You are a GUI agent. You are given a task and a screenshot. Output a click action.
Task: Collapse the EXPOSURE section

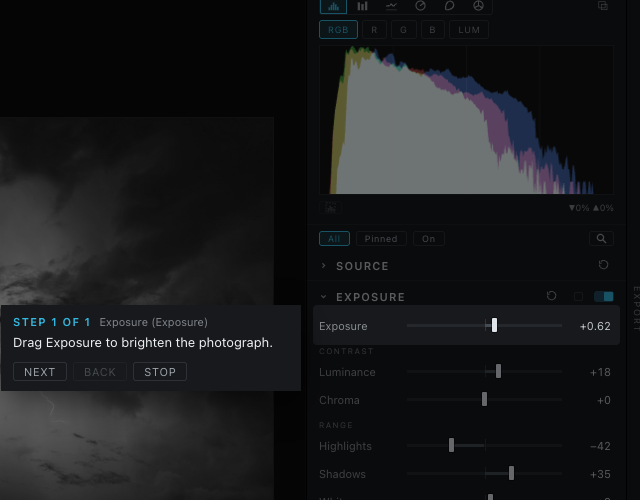pyautogui.click(x=324, y=297)
